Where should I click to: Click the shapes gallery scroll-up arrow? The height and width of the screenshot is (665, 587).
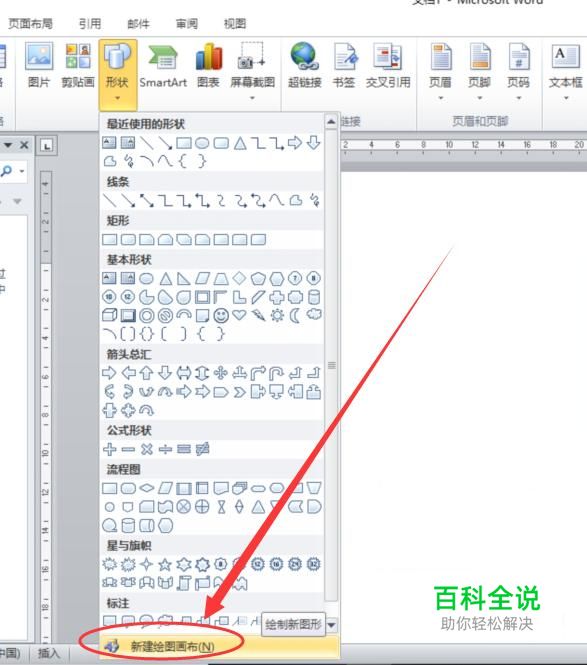(331, 122)
